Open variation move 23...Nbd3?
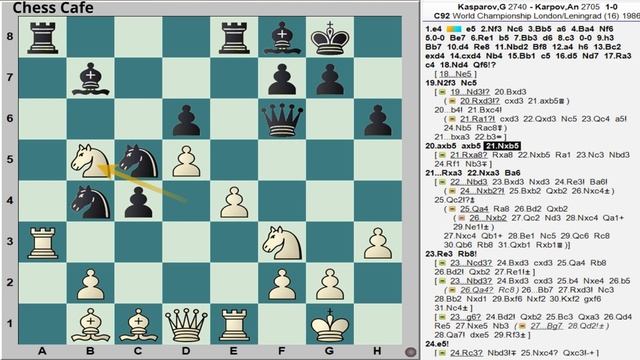Image resolution: width=640 pixels, height=360 pixels. coord(471,281)
